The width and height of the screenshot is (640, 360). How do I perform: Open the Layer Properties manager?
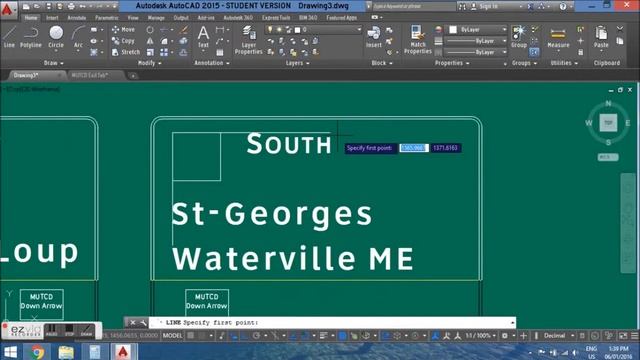tap(248, 40)
